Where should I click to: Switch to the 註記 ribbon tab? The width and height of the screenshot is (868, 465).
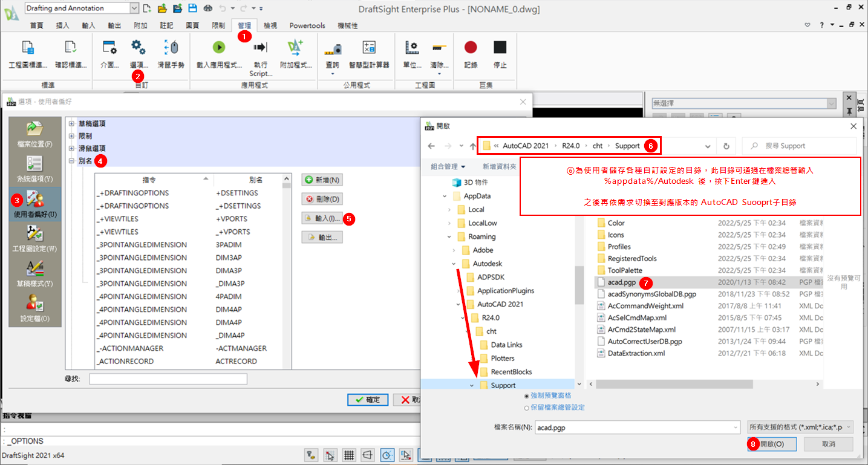(x=166, y=25)
